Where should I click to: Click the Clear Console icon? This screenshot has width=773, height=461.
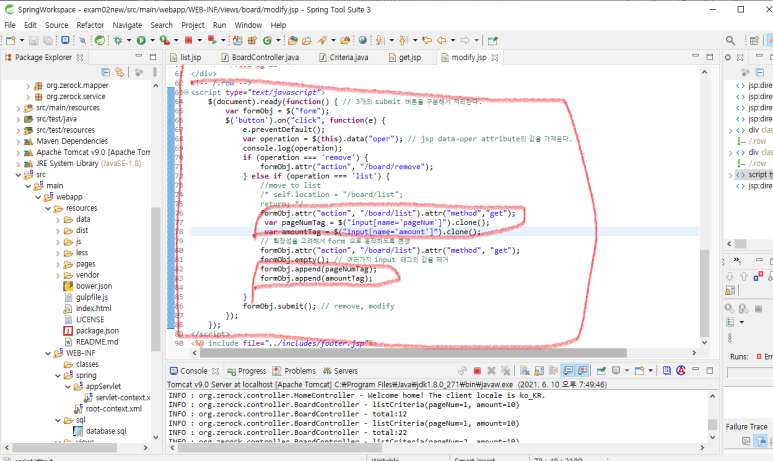point(525,371)
